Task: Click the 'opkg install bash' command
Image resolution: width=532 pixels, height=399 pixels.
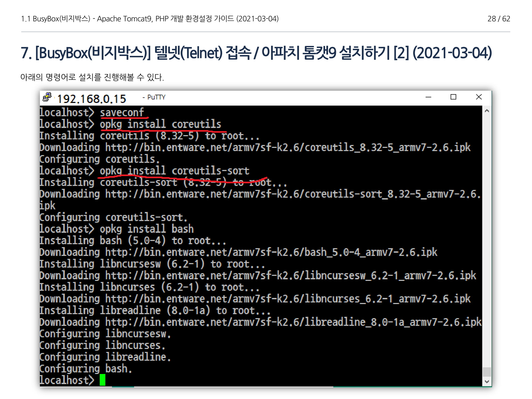Action: coord(147,229)
